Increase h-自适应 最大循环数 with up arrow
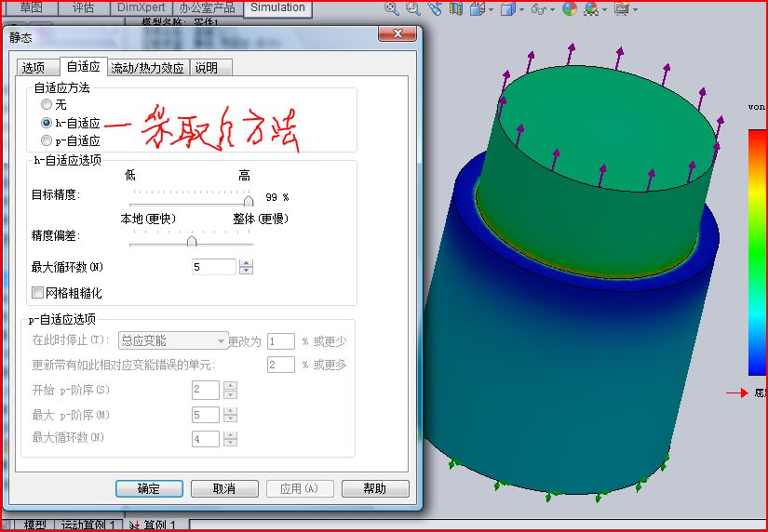The width and height of the screenshot is (768, 532). point(246,263)
